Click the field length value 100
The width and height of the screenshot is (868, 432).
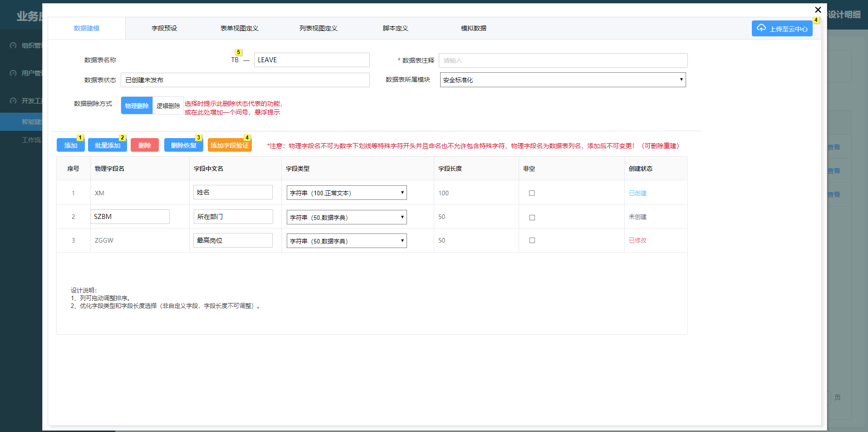pyautogui.click(x=443, y=193)
